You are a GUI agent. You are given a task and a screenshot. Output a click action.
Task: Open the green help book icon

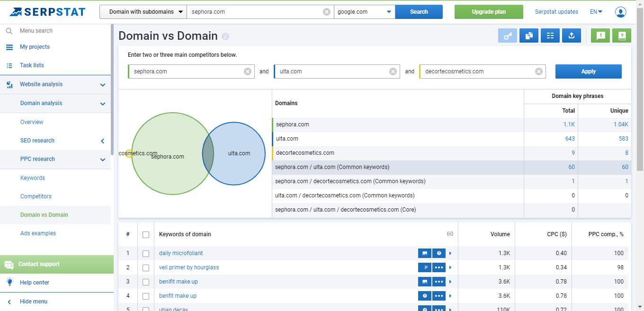click(x=622, y=36)
